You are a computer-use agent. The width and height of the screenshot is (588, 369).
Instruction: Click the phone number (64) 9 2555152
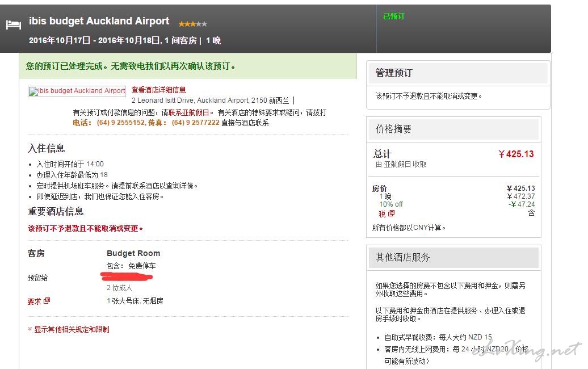121,123
